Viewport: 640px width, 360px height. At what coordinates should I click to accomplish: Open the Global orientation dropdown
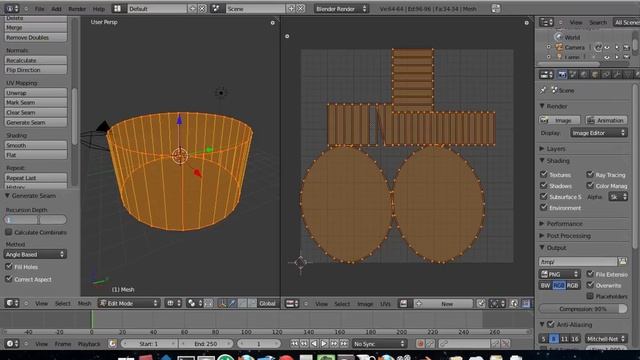267,303
